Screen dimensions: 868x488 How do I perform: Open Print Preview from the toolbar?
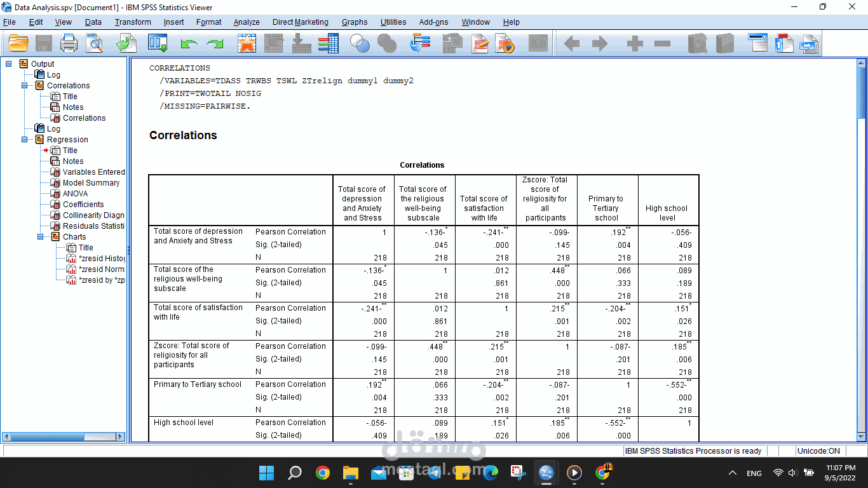point(95,43)
